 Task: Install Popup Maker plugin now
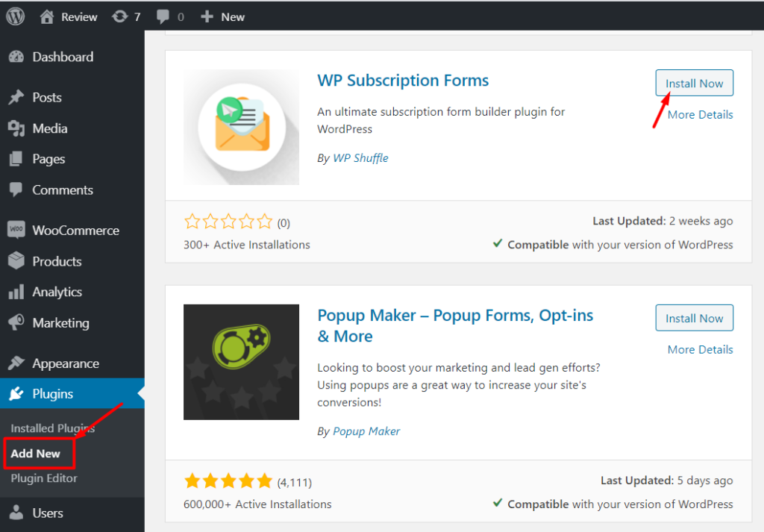695,318
